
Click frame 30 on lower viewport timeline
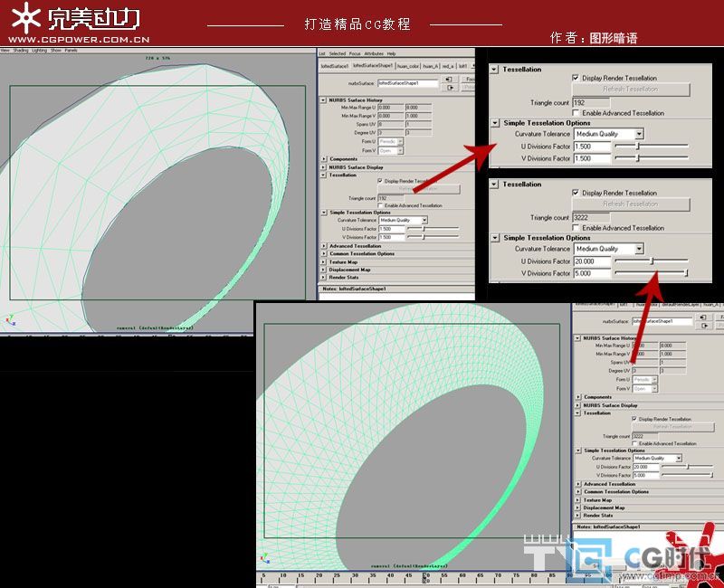(x=355, y=576)
